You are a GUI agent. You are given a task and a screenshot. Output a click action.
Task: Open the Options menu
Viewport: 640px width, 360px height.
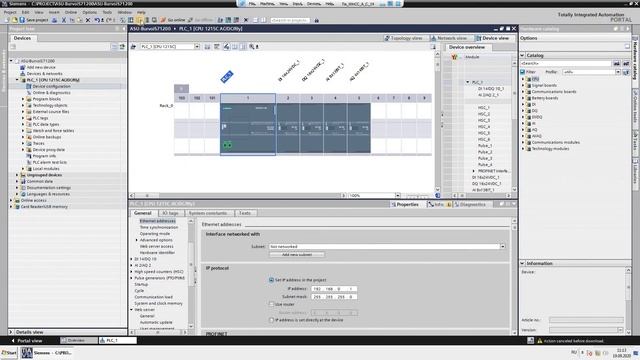[x=89, y=12]
